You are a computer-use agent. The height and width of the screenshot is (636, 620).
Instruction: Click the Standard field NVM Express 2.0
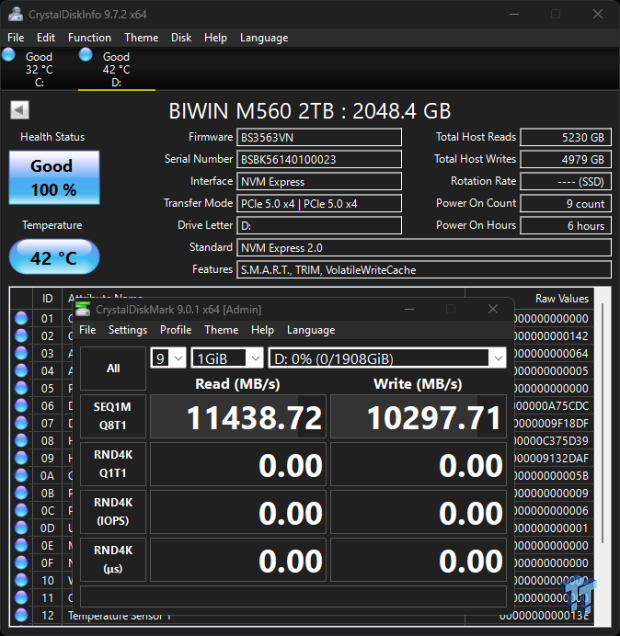point(424,247)
